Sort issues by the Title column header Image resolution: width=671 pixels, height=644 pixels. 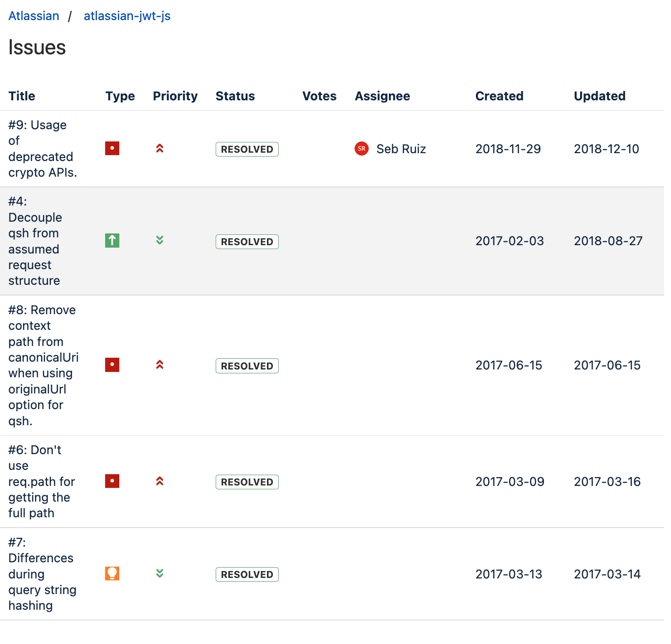(x=22, y=96)
